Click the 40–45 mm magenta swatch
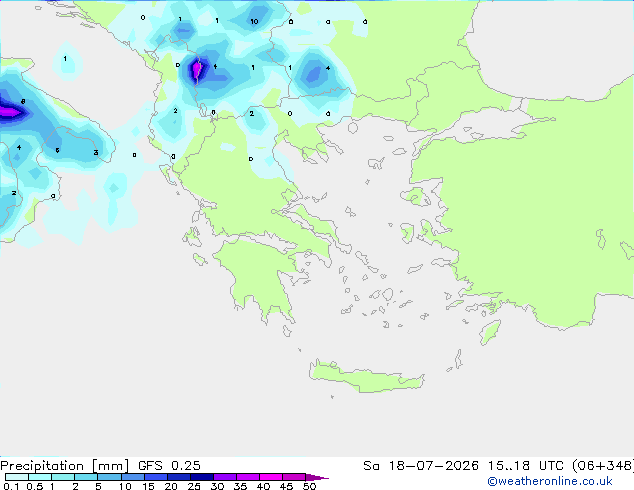Viewport: 634px width, 490px height. [x=271, y=477]
